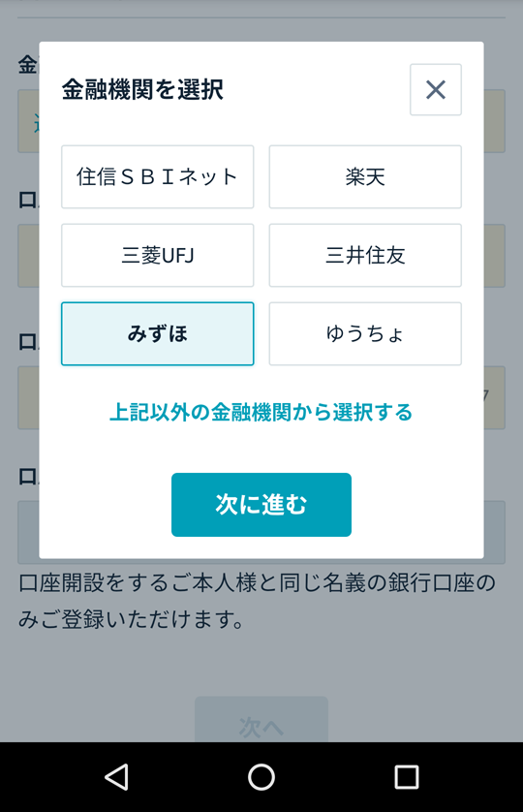Image resolution: width=523 pixels, height=812 pixels.
Task: Open the Android recent apps square icon
Action: [407, 777]
